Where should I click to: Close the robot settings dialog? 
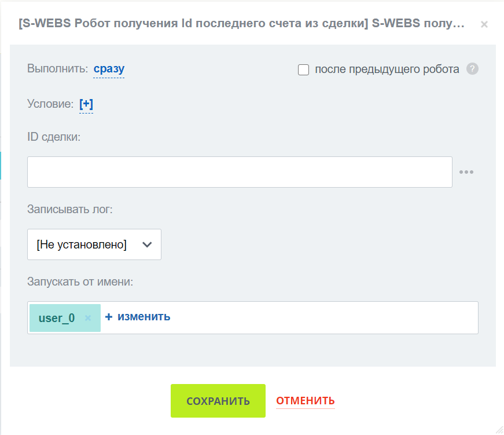point(484,24)
